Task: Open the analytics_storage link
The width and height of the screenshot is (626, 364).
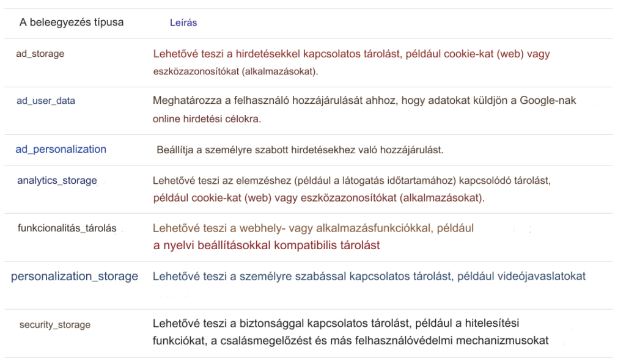Action: [x=57, y=180]
